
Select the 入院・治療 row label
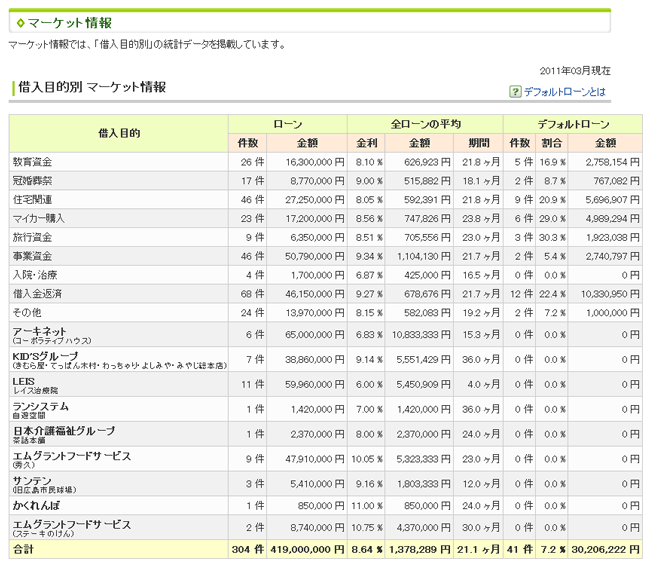pos(35,275)
